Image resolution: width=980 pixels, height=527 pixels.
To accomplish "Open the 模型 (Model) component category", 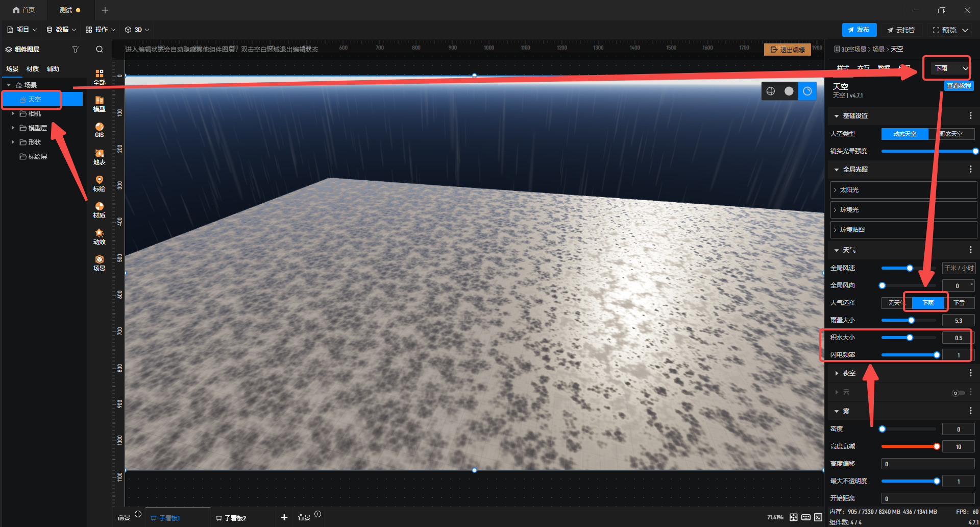I will tap(99, 104).
